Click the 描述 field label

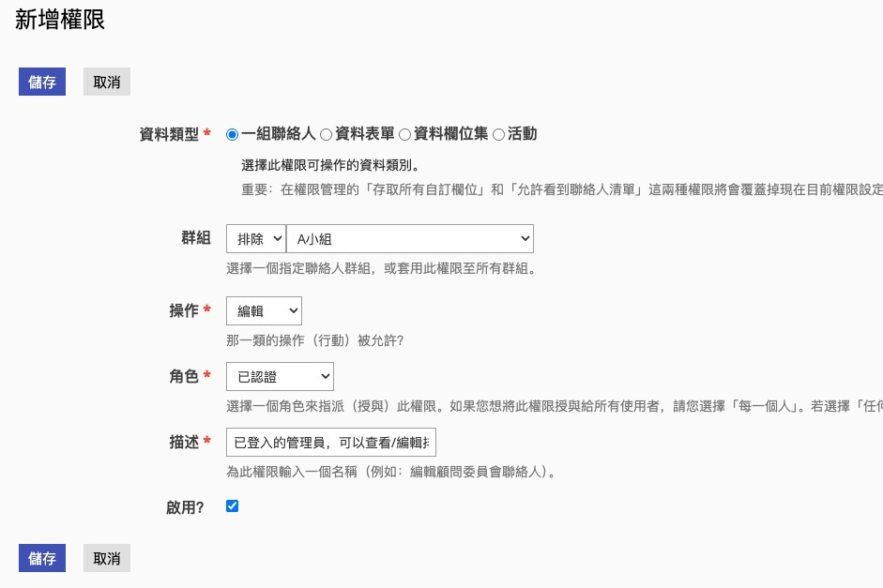[x=184, y=442]
